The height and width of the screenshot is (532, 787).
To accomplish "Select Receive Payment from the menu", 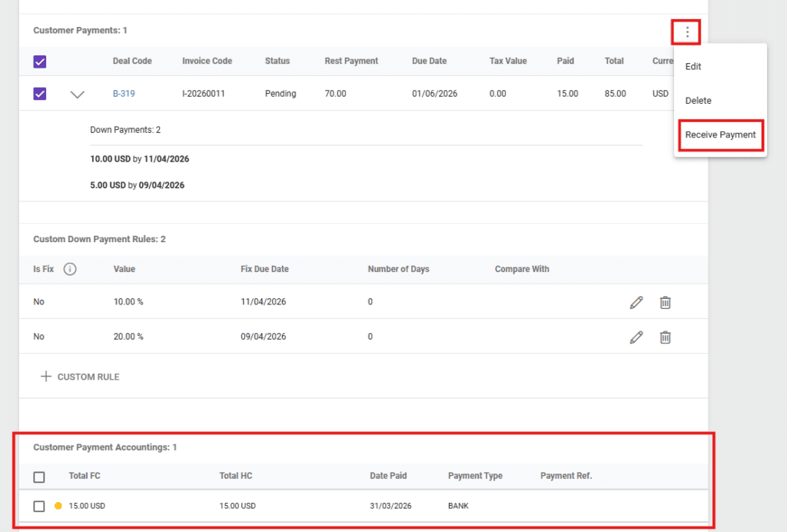I will tap(720, 135).
